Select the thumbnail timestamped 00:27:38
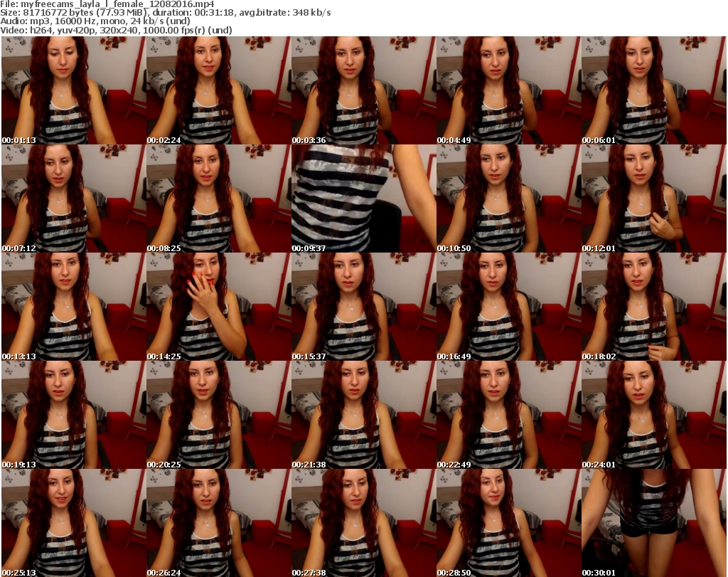Image resolution: width=728 pixels, height=577 pixels. click(x=363, y=523)
